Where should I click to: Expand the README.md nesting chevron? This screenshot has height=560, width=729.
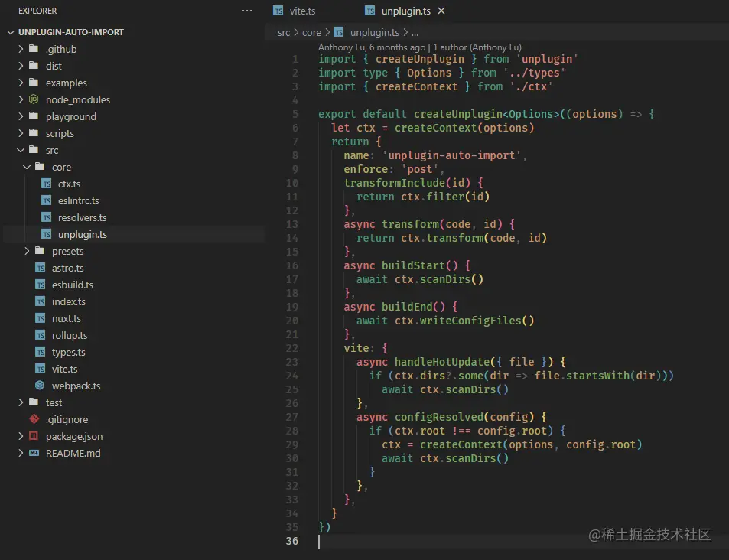click(x=21, y=453)
